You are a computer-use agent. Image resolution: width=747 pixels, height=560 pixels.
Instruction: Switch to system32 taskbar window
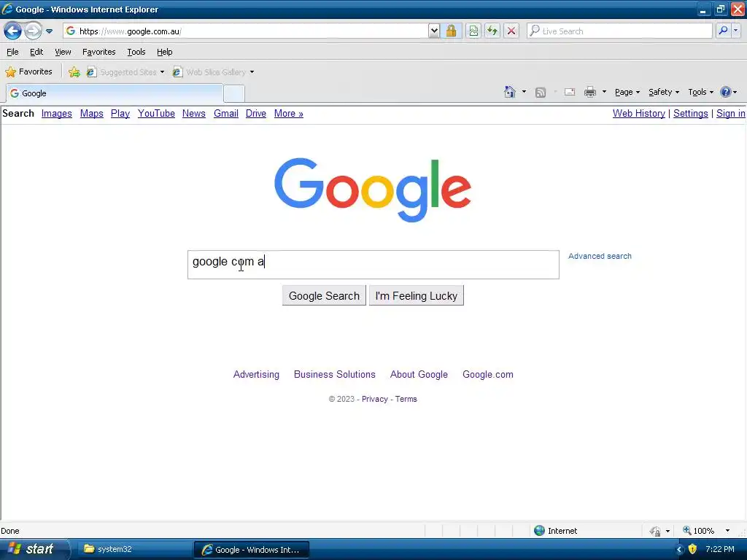(134, 549)
